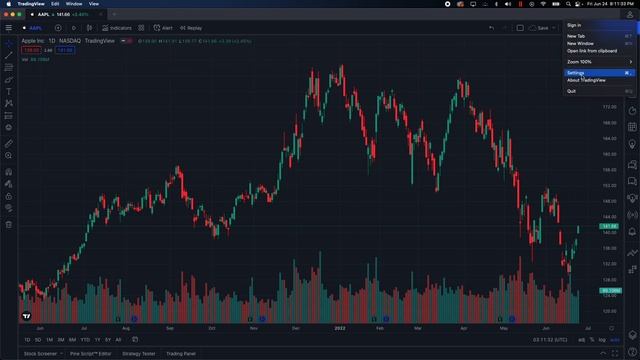The width and height of the screenshot is (640, 360).
Task: Start bar Replay mode
Action: click(x=191, y=28)
